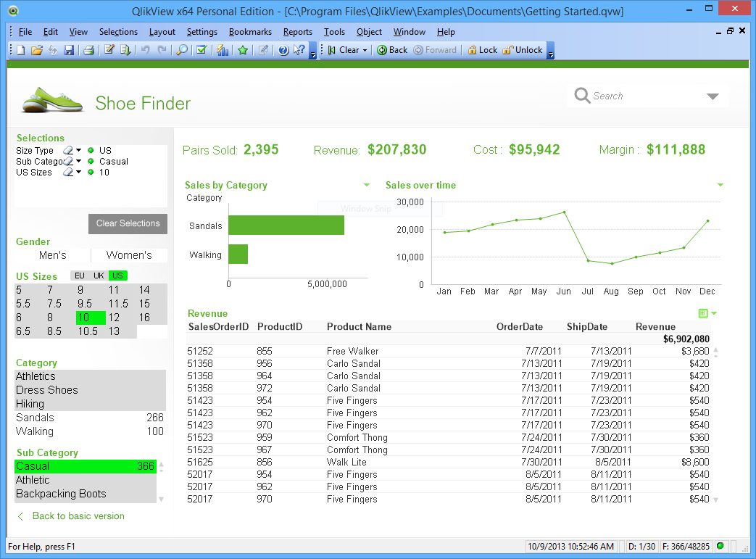Open the Sales over time chart dropdown
Viewport: 756px width, 559px height.
720,186
